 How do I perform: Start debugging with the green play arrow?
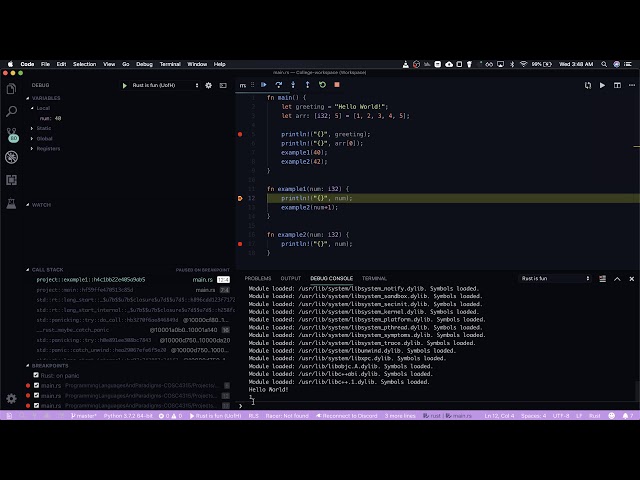point(124,85)
